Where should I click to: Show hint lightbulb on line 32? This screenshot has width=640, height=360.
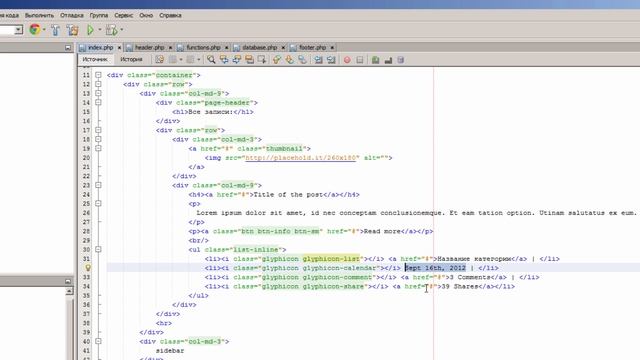pos(88,268)
